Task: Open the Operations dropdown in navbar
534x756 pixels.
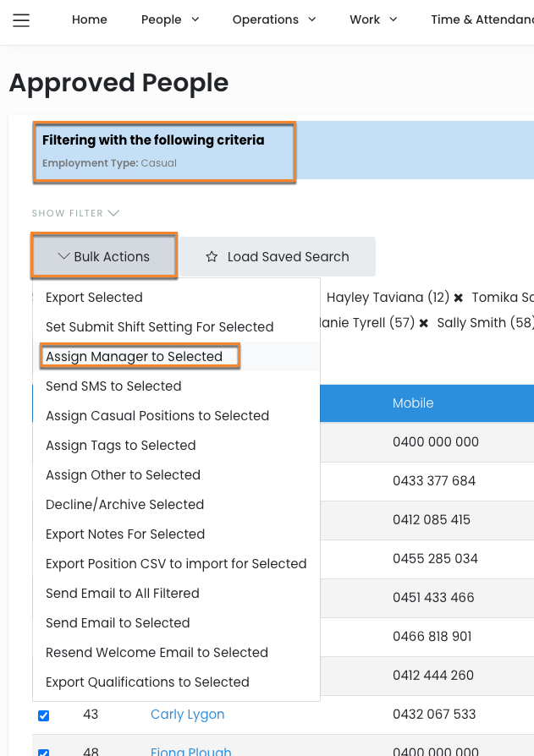Action: 273,19
